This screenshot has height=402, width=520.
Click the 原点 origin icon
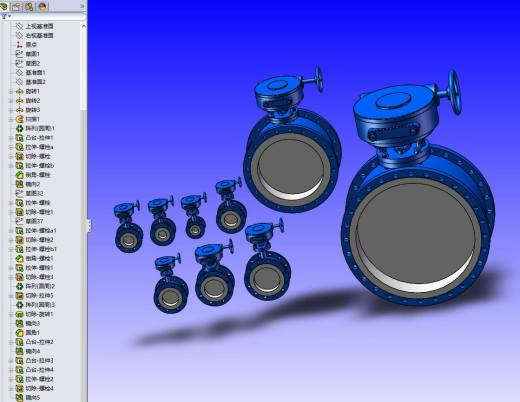click(19, 45)
